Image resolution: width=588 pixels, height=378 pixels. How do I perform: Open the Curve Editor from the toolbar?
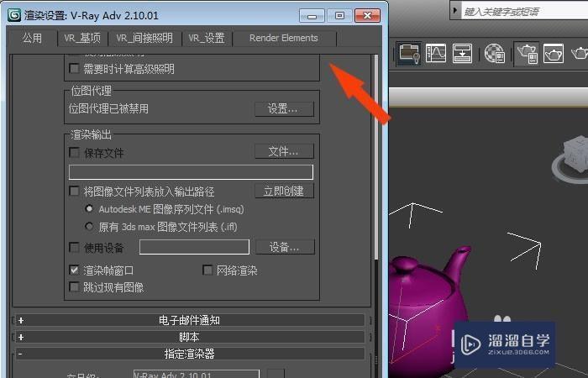[436, 53]
